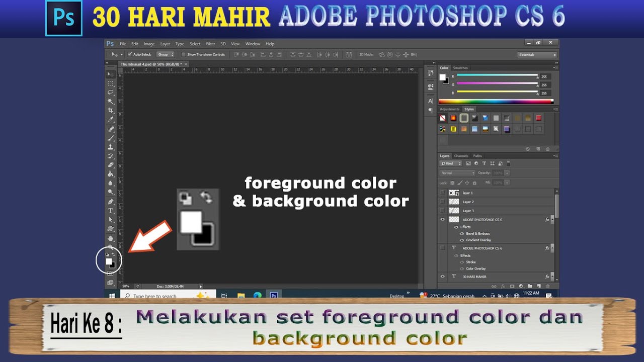Viewport: 644px width, 362px height.
Task: Hide the Gradient Overlay effect
Action: (462, 240)
